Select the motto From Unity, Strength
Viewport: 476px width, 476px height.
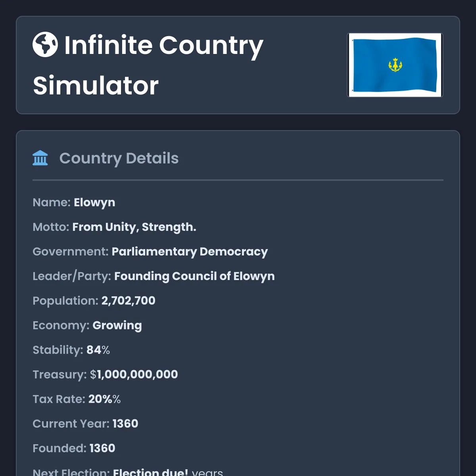(134, 227)
